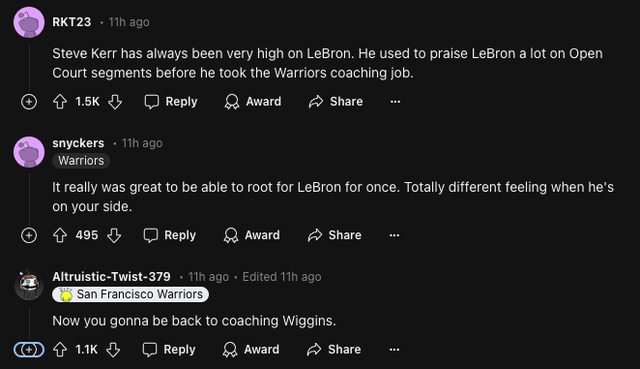This screenshot has height=369, width=640.
Task: Open more options menu on RKT23's comment
Action: (395, 102)
